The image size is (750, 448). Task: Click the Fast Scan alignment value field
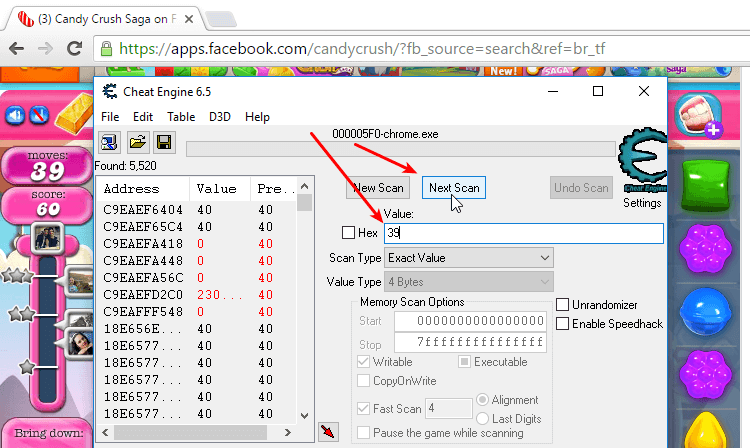[x=449, y=408]
